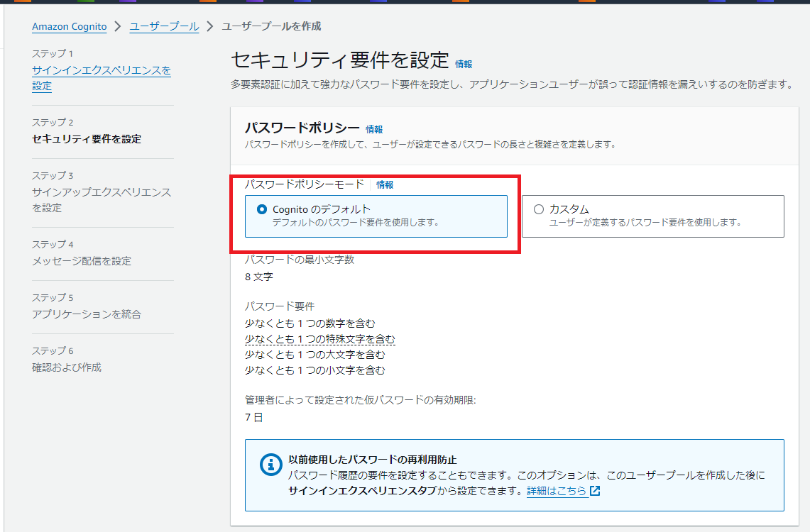Click text 少なくとも 1 つの大文字を含む
810x532 pixels.
click(315, 355)
